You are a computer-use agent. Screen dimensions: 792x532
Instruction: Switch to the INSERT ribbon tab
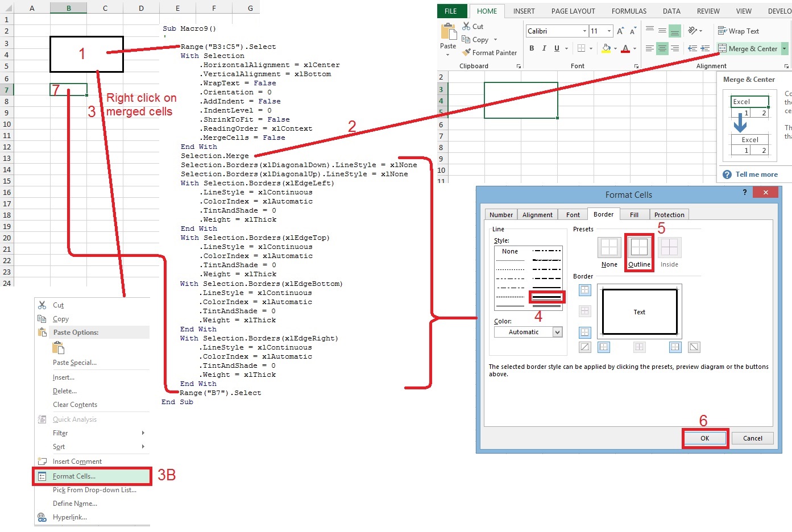tap(524, 11)
